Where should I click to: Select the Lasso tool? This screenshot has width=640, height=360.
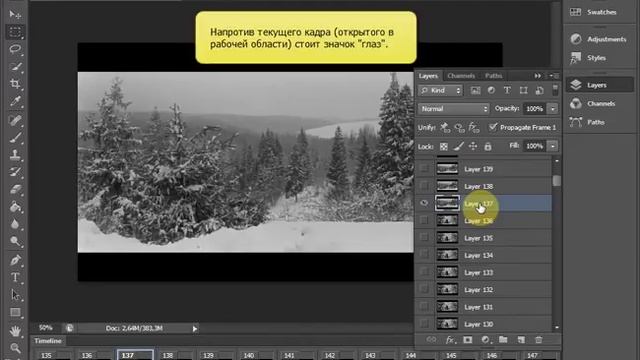tap(15, 49)
